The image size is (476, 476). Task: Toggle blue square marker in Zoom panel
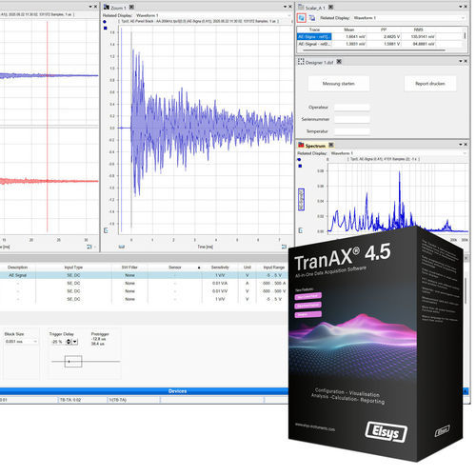106,28
